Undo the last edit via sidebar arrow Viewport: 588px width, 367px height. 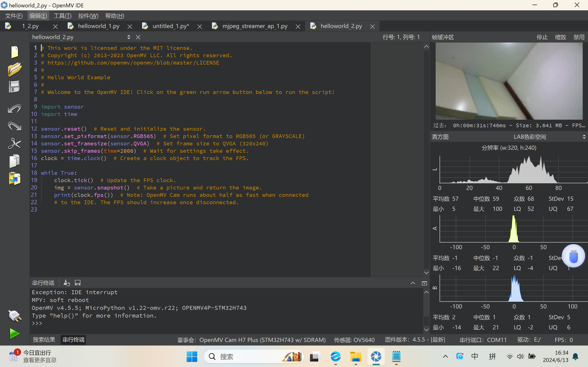(x=14, y=108)
